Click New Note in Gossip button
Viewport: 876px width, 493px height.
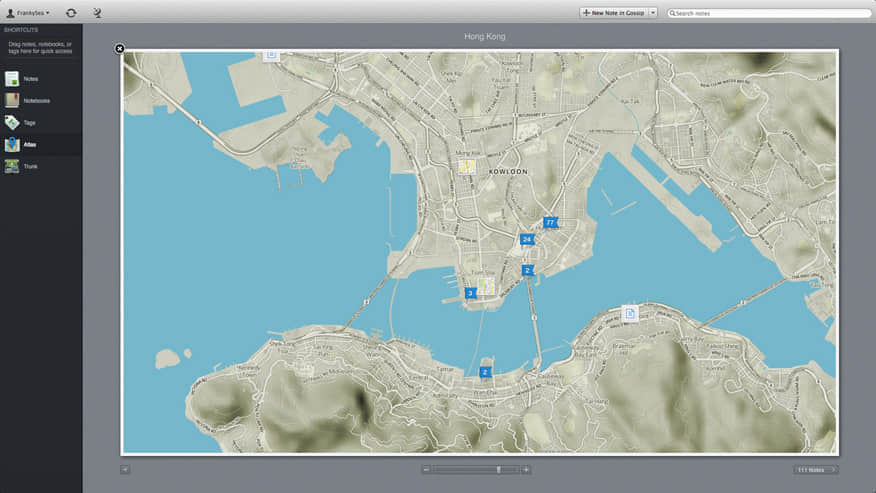(614, 13)
